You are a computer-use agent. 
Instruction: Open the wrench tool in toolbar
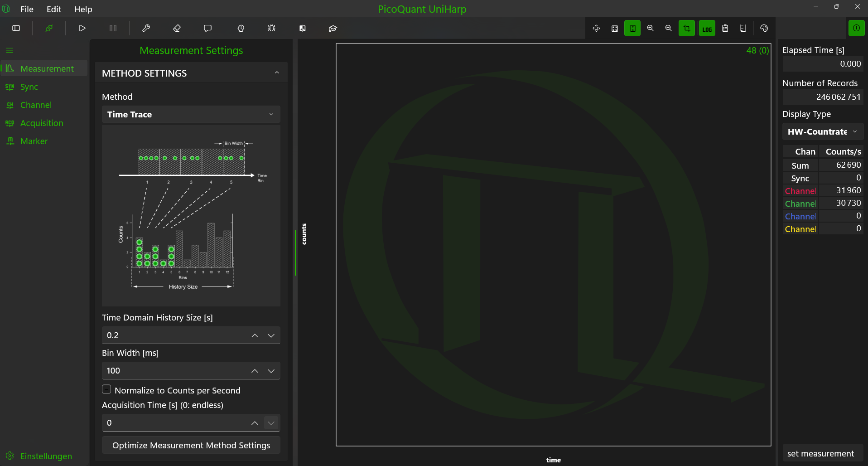146,28
